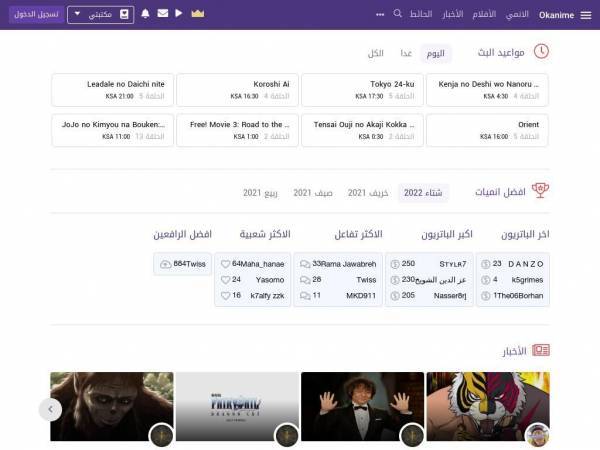This screenshot has height=450, width=600.
Task: Open Kenja no Deshi wo Nanoru schedule card
Action: (x=488, y=90)
